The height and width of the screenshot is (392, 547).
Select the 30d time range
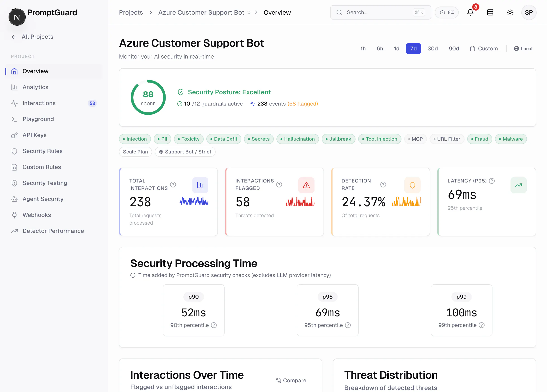click(433, 48)
